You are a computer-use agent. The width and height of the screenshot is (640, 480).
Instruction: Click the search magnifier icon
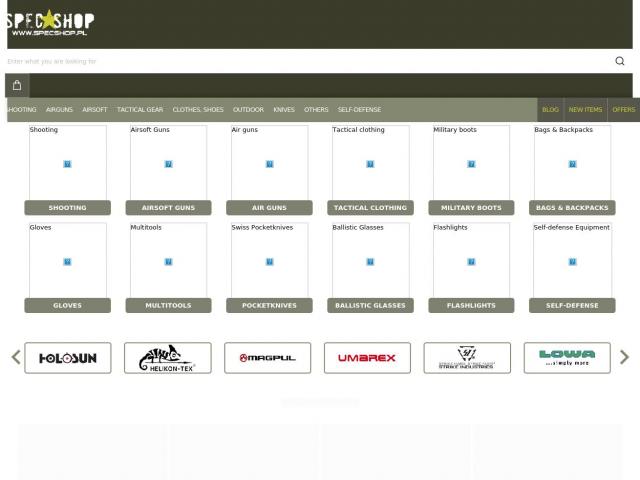click(x=620, y=61)
